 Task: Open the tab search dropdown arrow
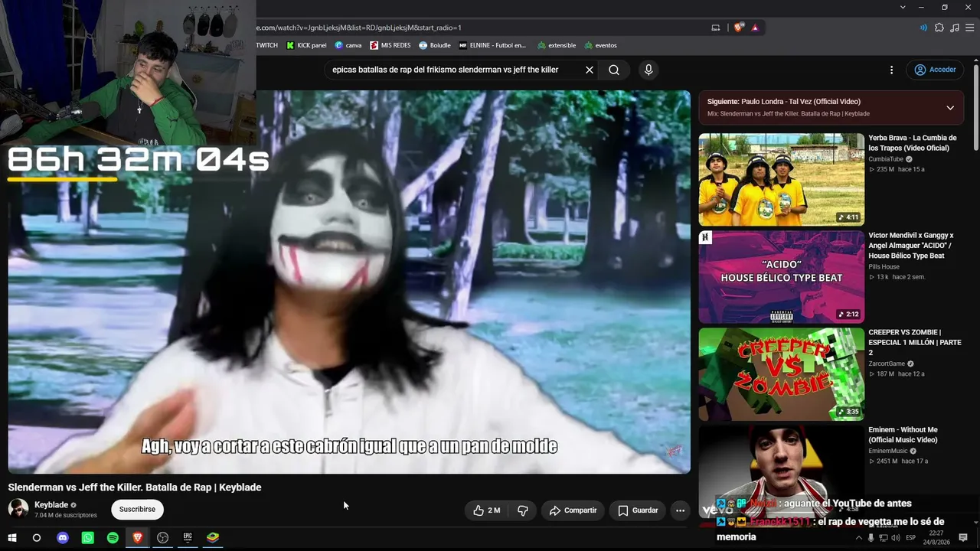pyautogui.click(x=903, y=8)
